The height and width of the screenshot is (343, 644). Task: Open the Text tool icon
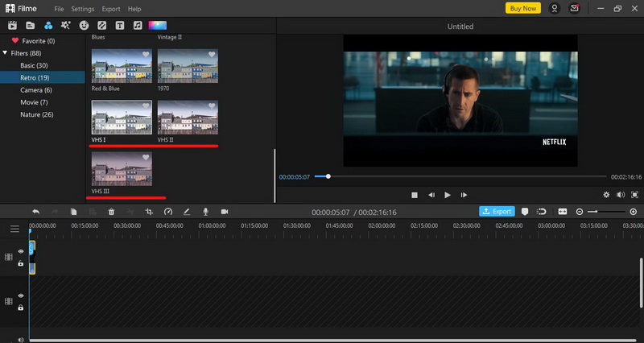(119, 26)
